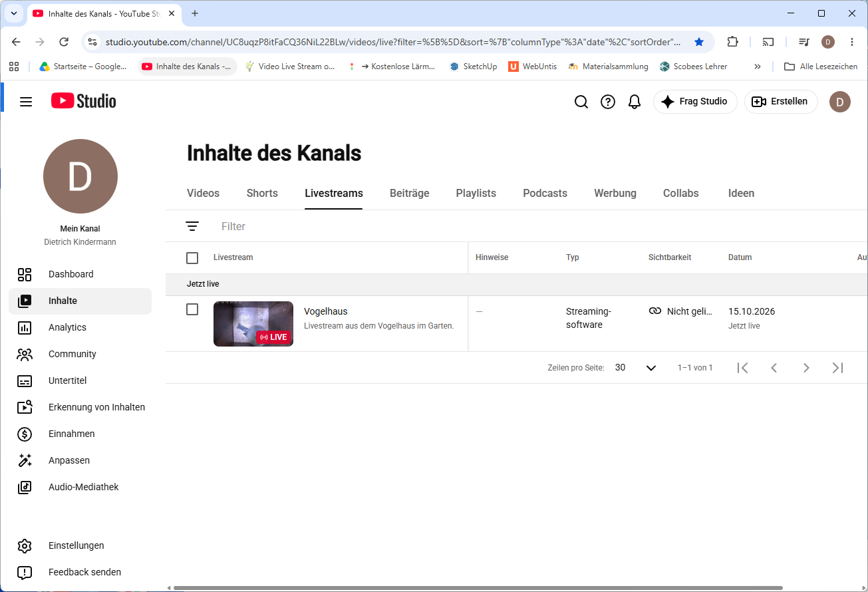This screenshot has width=868, height=592.
Task: Show more bookmarks with the double chevron
Action: click(x=757, y=67)
